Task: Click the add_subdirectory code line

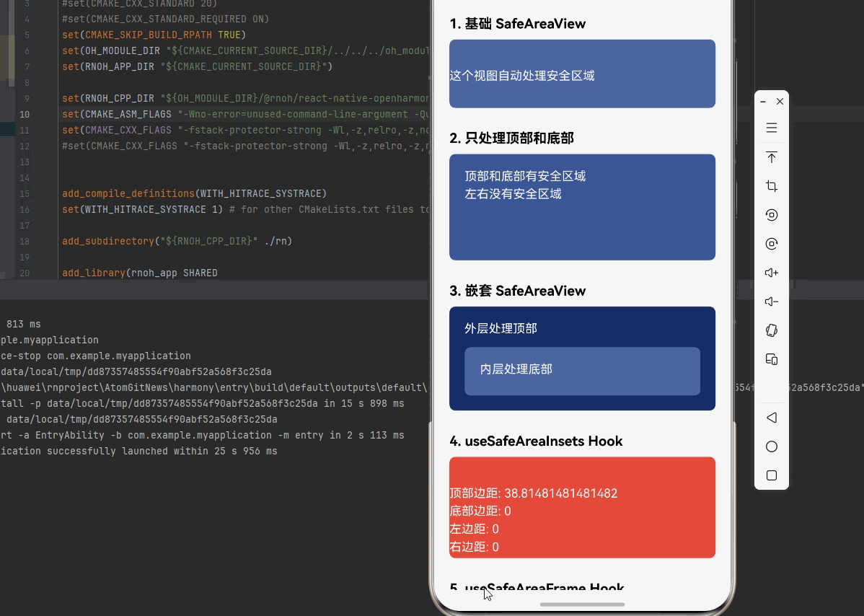Action: pyautogui.click(x=177, y=241)
